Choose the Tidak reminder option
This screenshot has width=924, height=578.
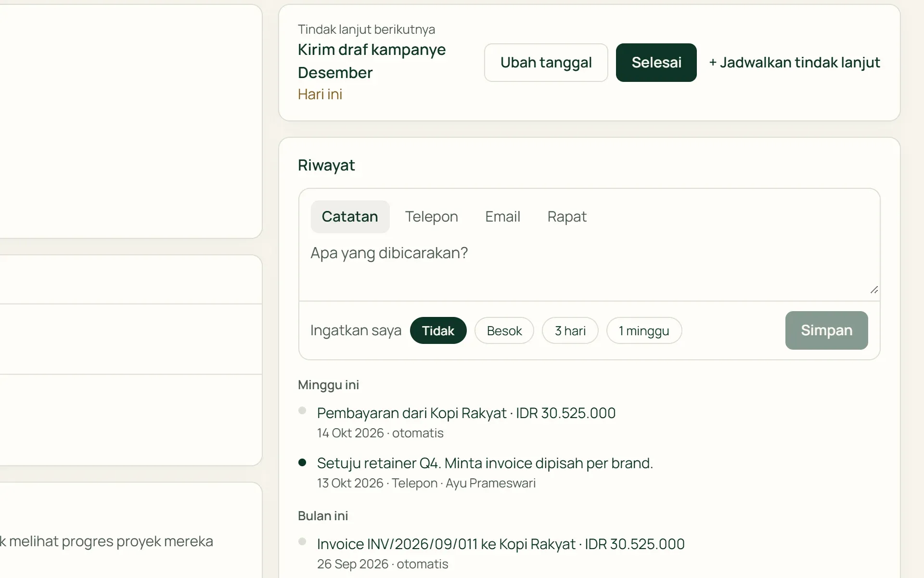click(x=438, y=330)
